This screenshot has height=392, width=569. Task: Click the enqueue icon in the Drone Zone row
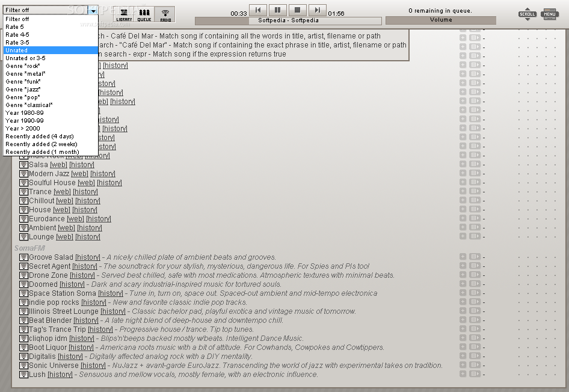(x=475, y=275)
